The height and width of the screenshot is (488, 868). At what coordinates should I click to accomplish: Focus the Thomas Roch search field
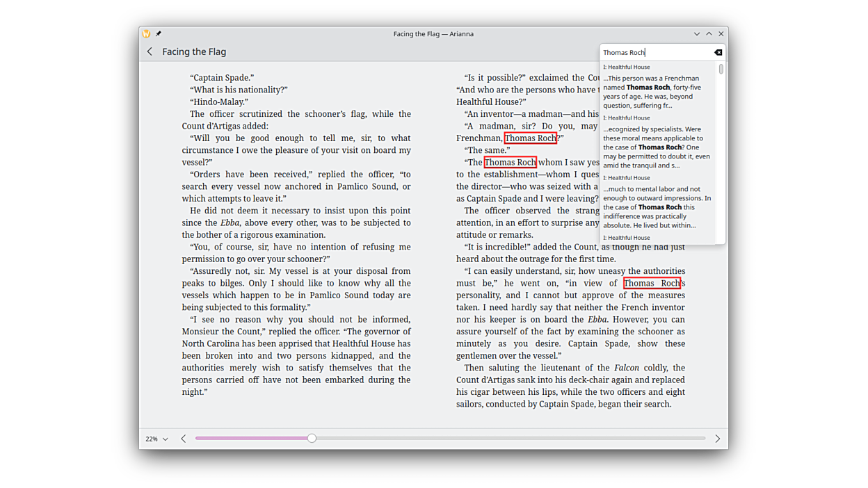pyautogui.click(x=654, y=52)
